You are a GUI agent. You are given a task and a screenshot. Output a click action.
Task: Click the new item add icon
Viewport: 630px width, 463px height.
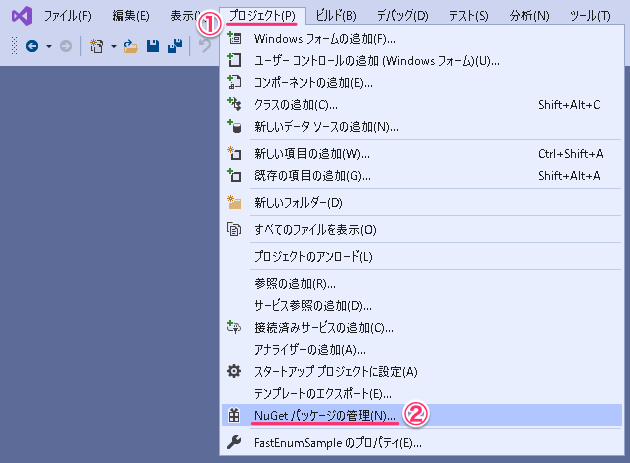[x=234, y=153]
